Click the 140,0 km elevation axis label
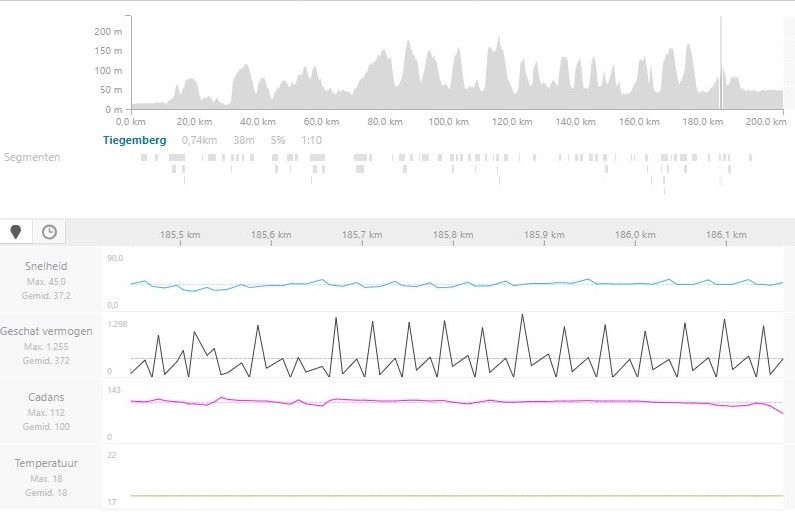The height and width of the screenshot is (530, 795). 575,122
